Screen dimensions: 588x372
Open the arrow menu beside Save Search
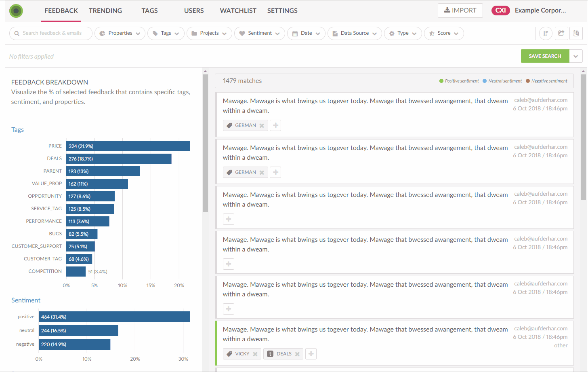click(576, 56)
